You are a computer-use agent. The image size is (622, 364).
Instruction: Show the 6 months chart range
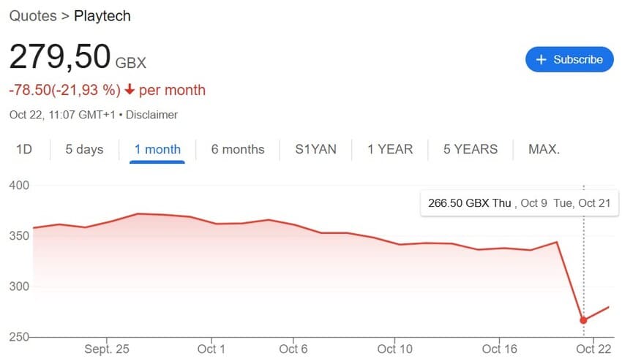238,149
